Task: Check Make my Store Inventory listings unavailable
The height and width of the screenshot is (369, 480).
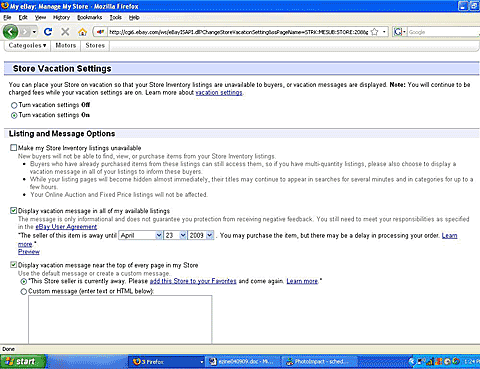Action: (13, 148)
